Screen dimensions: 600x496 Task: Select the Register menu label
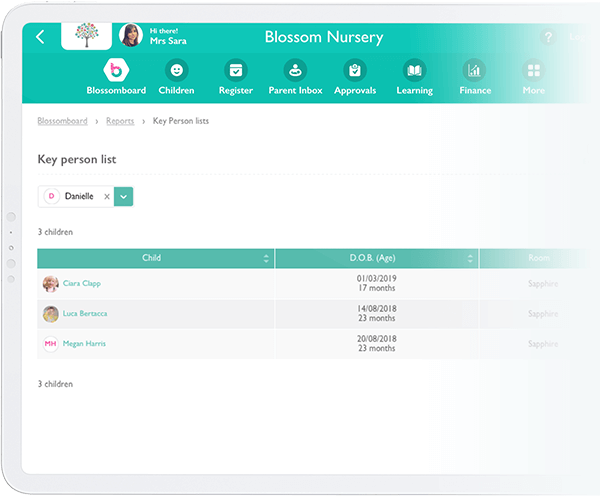click(236, 91)
